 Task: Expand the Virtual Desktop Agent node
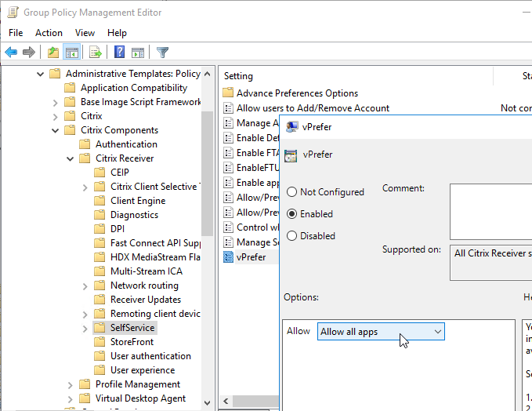coord(71,398)
